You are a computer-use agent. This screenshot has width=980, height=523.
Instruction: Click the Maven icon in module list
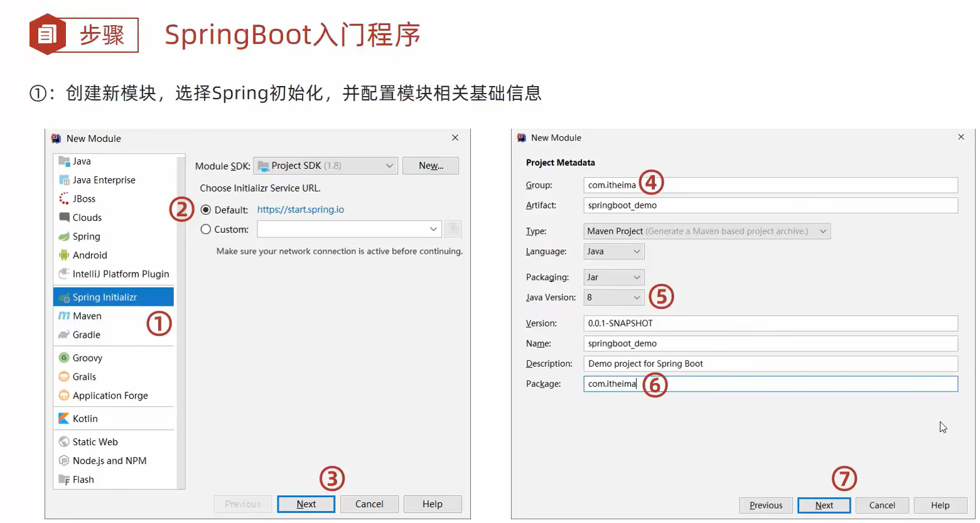64,316
